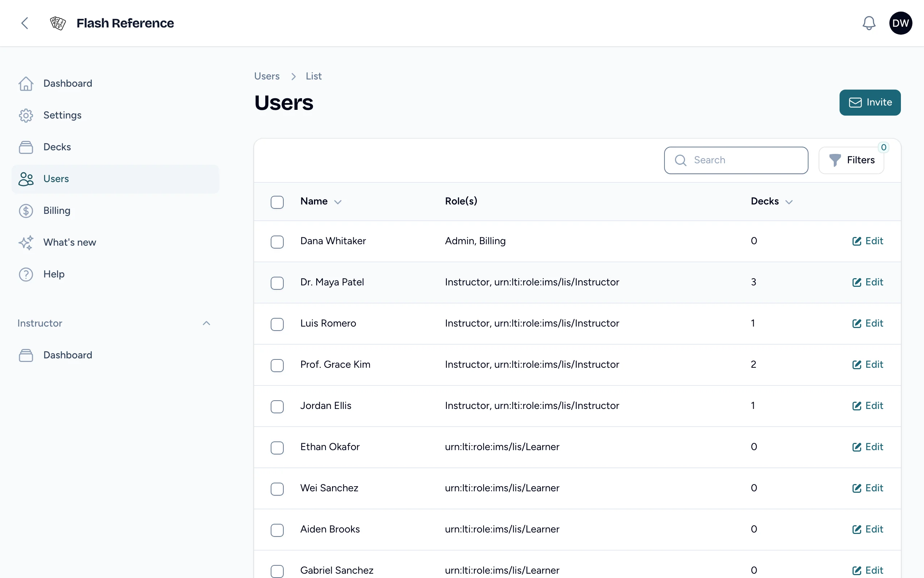This screenshot has height=578, width=924.
Task: Select the Dr. Maya Patel row checkbox
Action: tap(277, 283)
